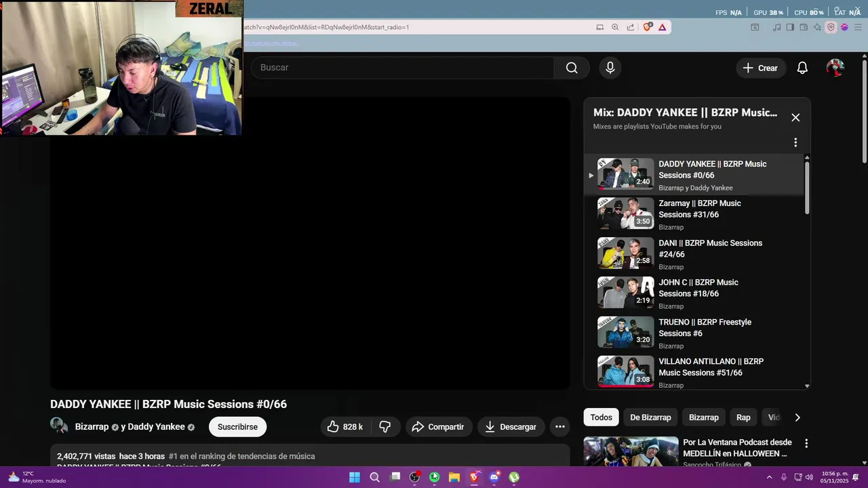Screen dimensions: 868x488
Task: Activate voice search microphone icon
Action: pos(610,68)
